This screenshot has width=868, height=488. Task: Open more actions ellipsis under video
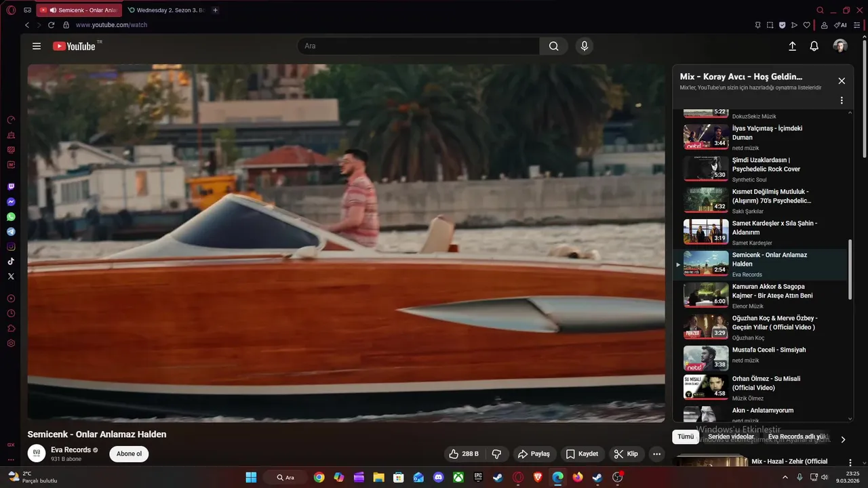[x=656, y=454]
